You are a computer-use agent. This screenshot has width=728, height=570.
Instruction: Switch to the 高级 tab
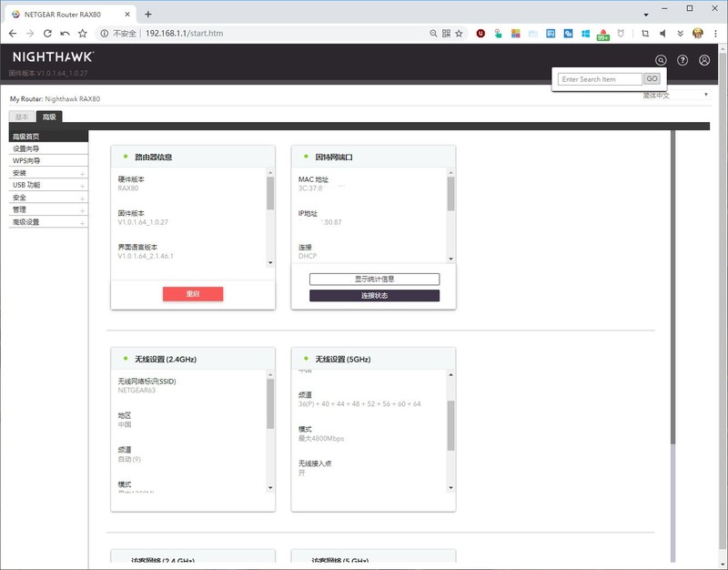click(49, 117)
